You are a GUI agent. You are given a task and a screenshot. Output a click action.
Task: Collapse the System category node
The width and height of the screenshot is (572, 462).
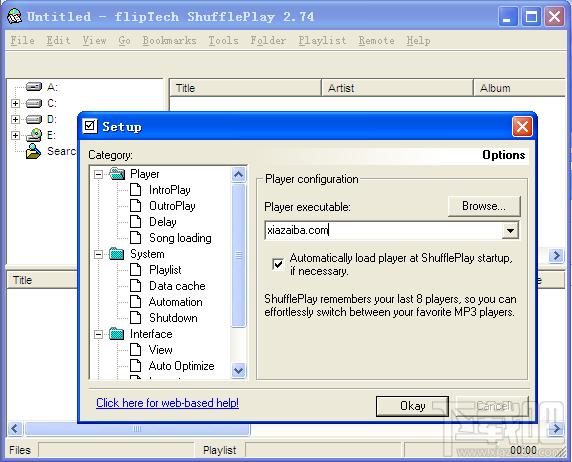click(x=98, y=254)
